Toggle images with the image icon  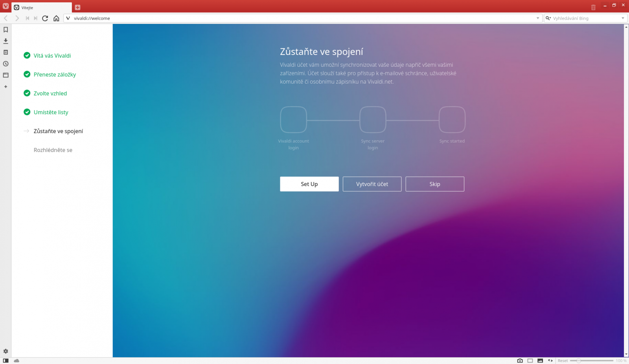(540, 360)
